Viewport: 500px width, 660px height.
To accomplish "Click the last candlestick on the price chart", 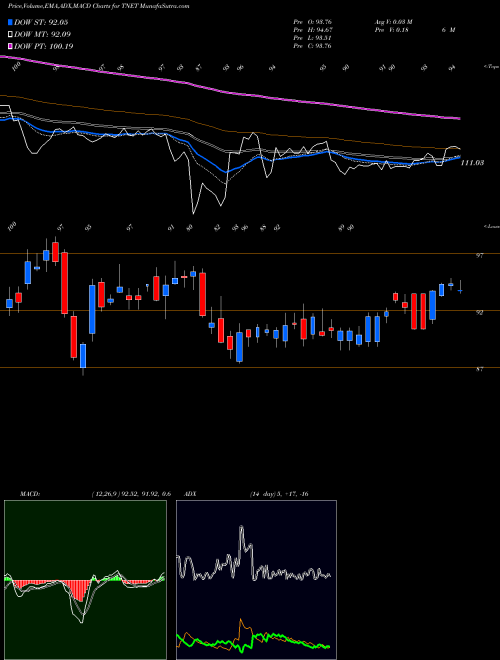I will tap(460, 290).
